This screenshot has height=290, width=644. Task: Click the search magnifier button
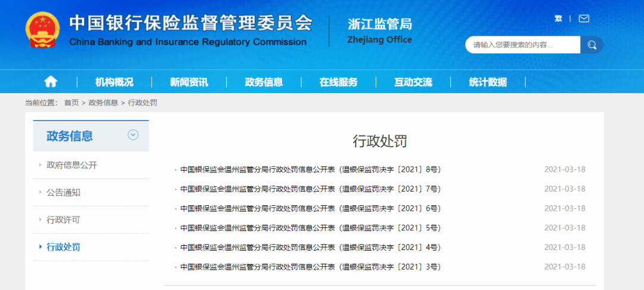click(x=592, y=45)
